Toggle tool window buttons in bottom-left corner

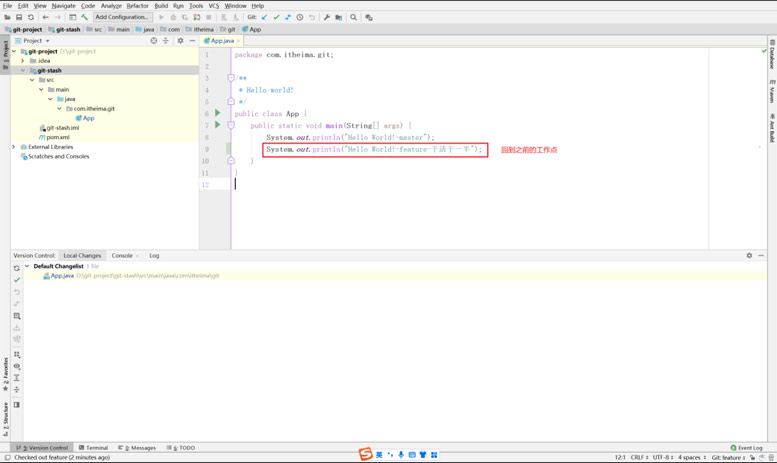[7, 458]
